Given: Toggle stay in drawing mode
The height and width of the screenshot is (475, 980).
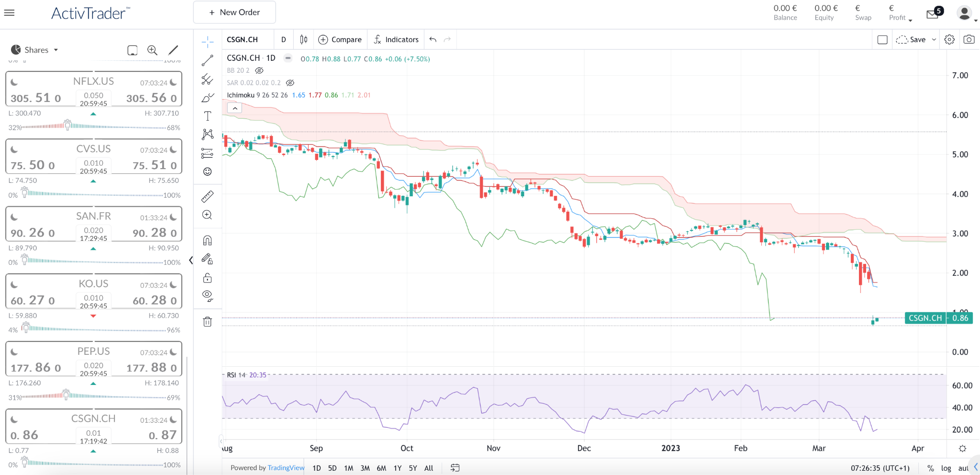Looking at the screenshot, I should click(207, 259).
